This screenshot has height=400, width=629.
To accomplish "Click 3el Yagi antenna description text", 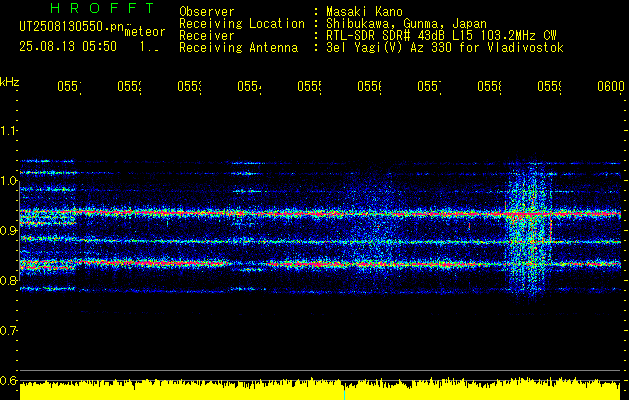I will click(445, 48).
